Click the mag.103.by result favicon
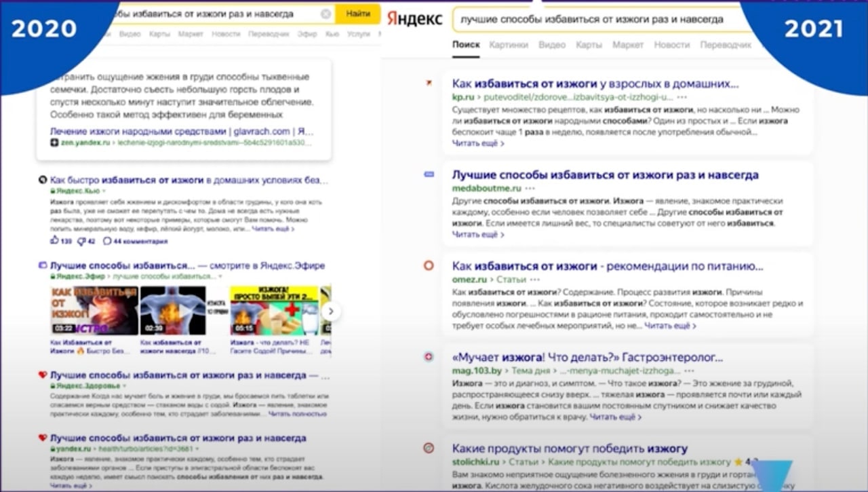 429,356
